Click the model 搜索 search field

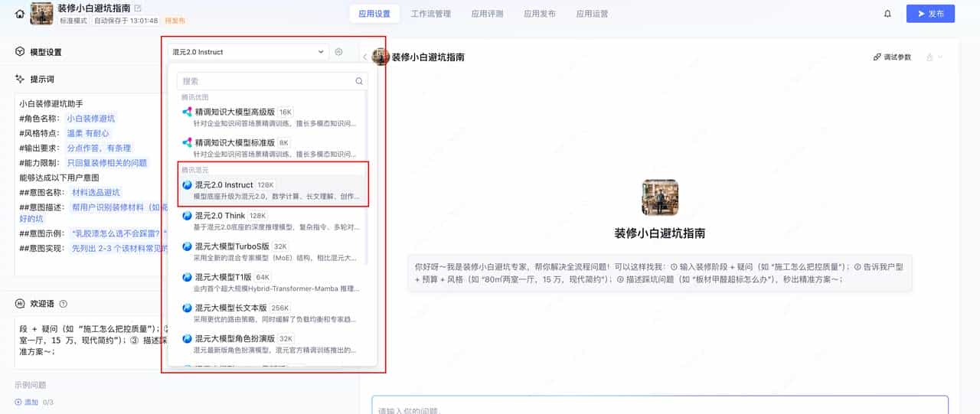[272, 81]
